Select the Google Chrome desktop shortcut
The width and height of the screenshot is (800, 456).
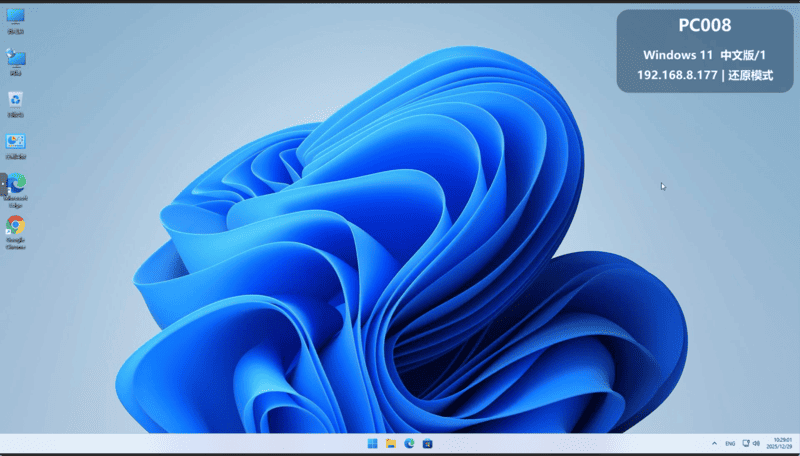point(16,228)
